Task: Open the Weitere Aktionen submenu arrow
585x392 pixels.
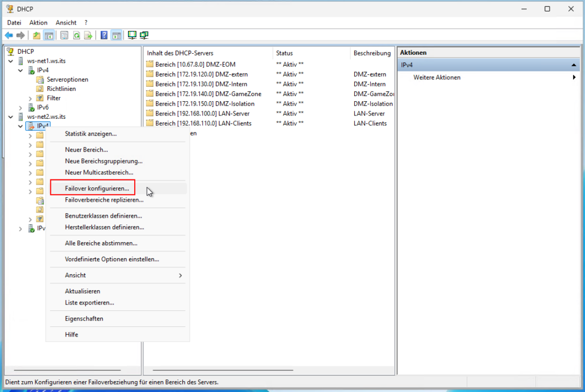Action: [574, 77]
